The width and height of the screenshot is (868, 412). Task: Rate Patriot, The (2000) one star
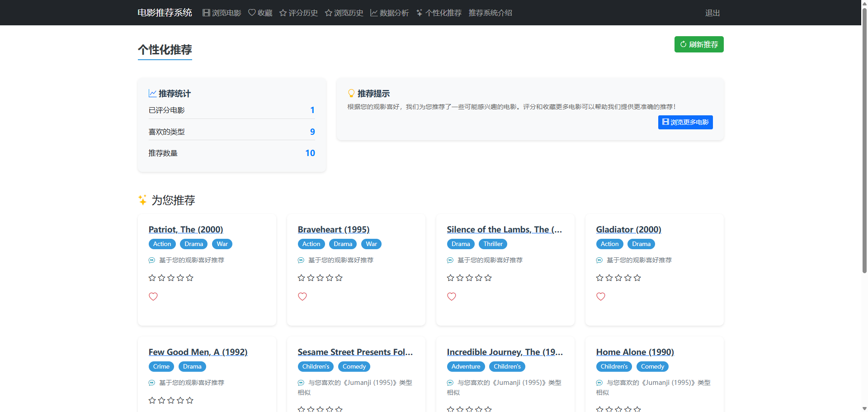point(152,278)
